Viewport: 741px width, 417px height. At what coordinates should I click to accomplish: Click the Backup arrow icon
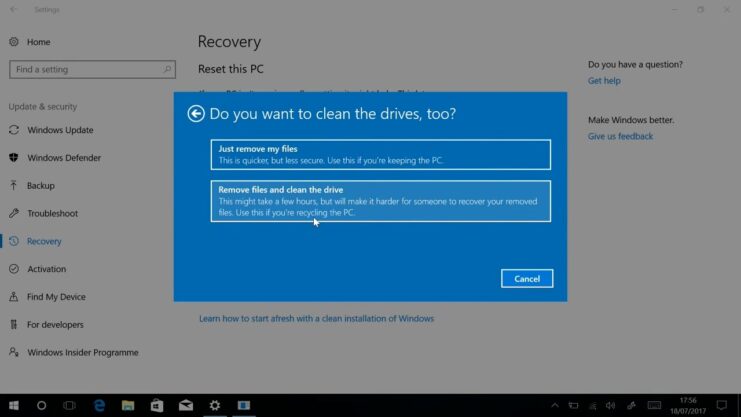14,185
